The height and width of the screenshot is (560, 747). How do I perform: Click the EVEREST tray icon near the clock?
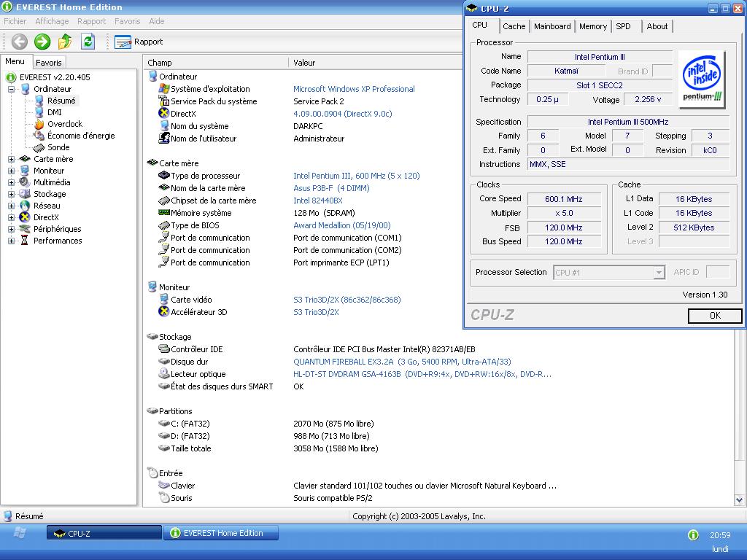tap(693, 534)
